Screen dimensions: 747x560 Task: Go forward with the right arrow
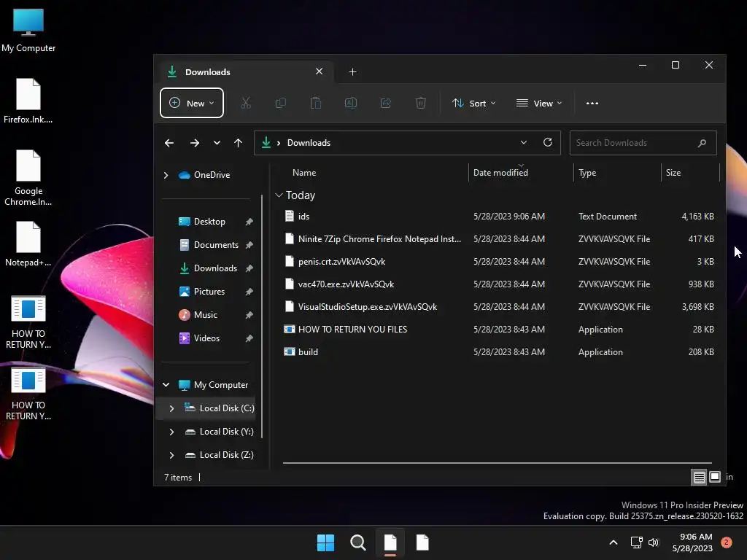pyautogui.click(x=194, y=143)
